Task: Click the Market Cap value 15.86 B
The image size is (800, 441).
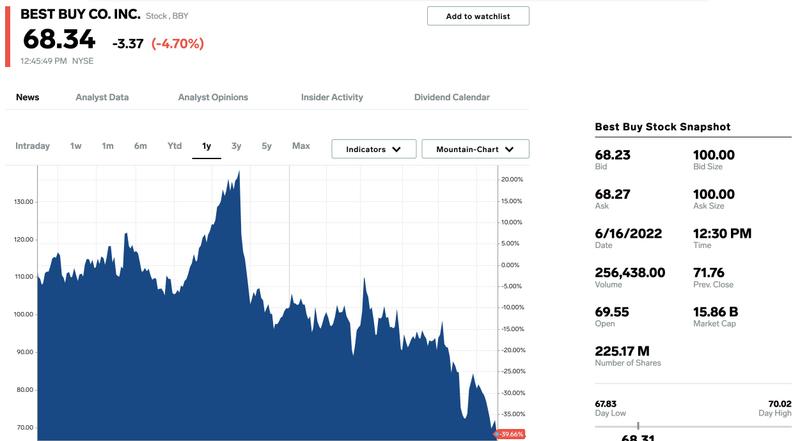Action: pyautogui.click(x=716, y=311)
